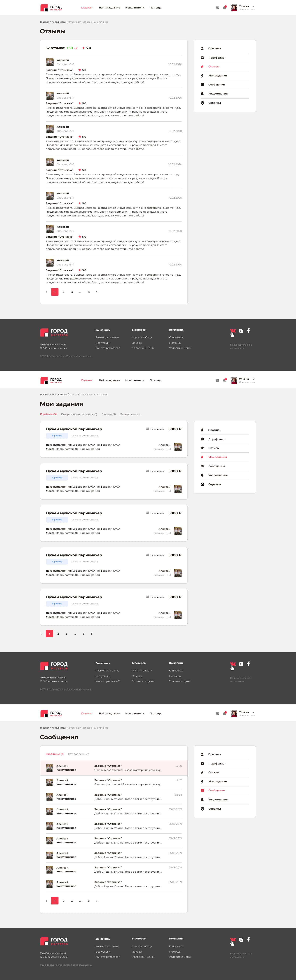Open message dated 15 фев
Image resolution: width=296 pixels, height=980 pixels.
coord(114,797)
